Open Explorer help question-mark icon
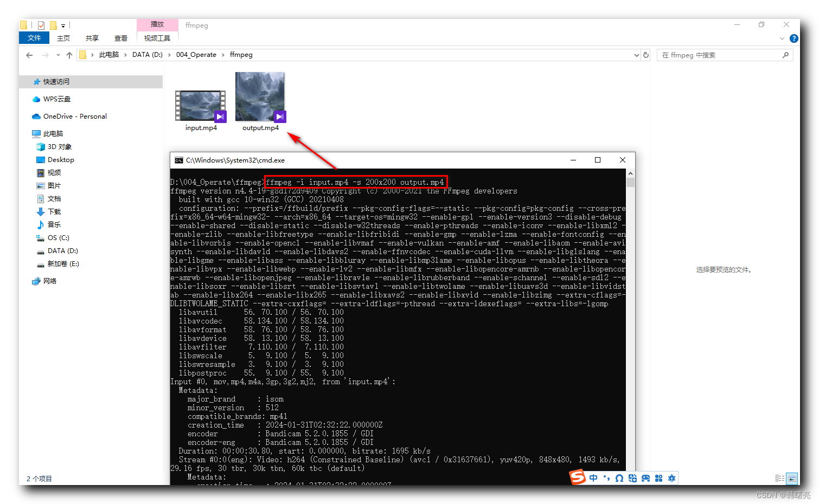Viewport: 819px width, 504px height. coord(794,38)
